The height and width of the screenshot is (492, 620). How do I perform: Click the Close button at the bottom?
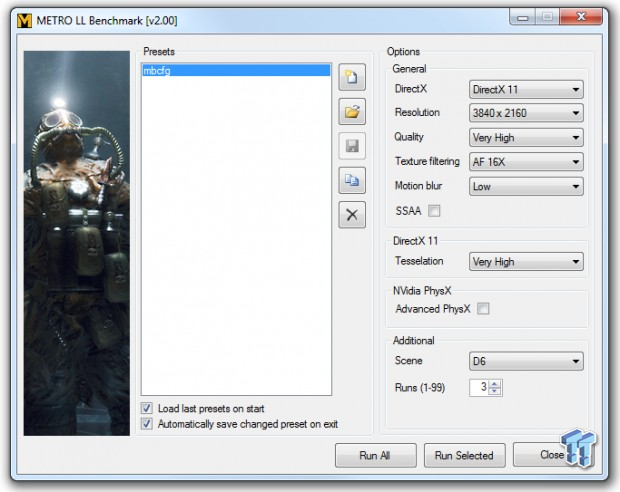click(552, 455)
